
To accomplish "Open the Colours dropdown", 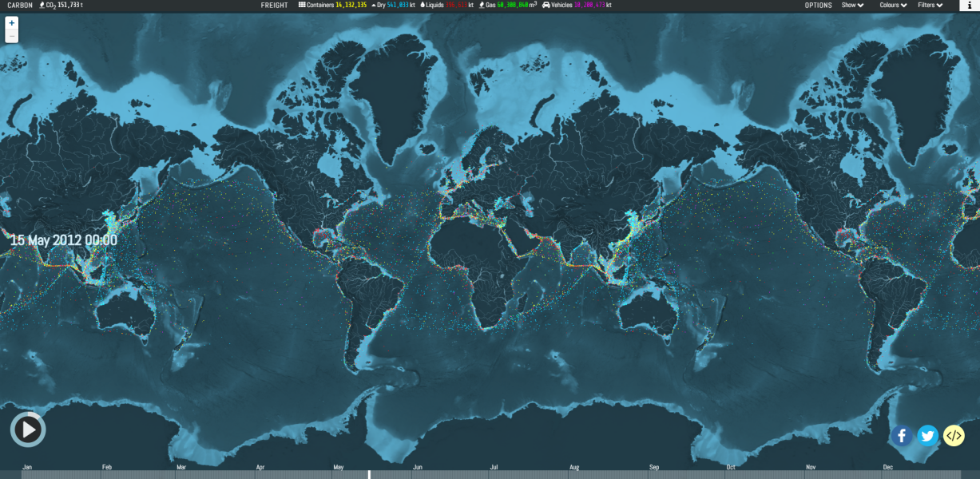I will tap(892, 5).
